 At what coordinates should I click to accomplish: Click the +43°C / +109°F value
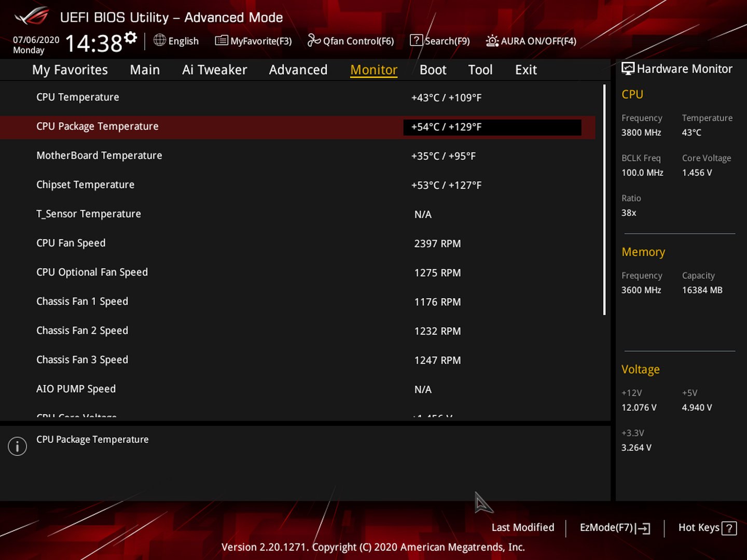pos(446,97)
